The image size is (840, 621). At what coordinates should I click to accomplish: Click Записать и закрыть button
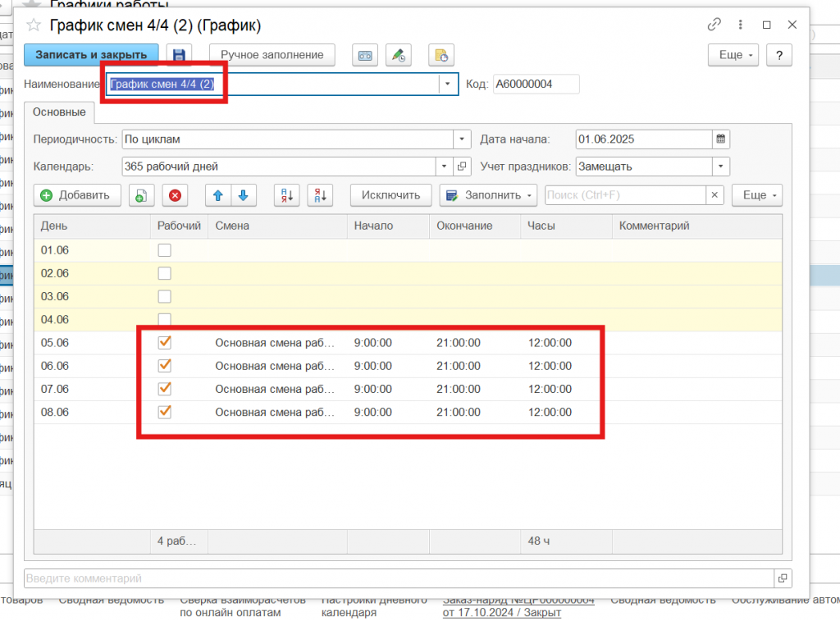point(91,55)
